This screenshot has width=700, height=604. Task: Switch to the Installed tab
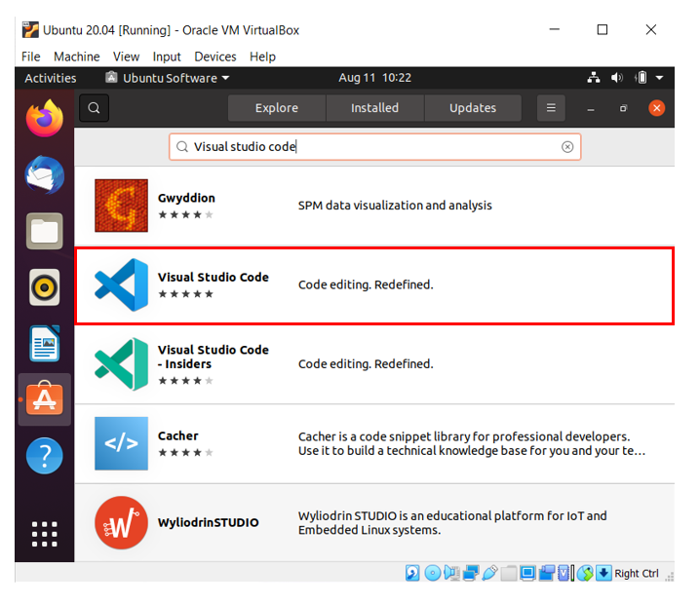[374, 108]
